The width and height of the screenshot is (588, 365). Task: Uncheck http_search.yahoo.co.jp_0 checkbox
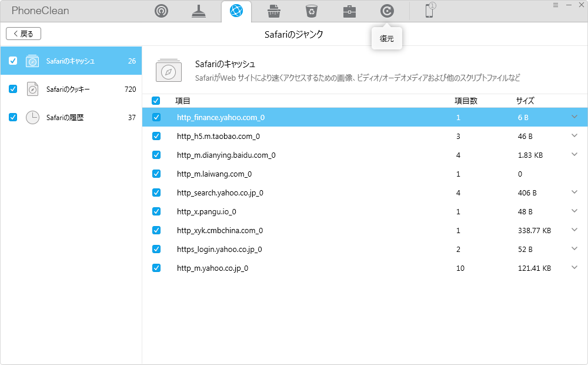[x=156, y=193]
